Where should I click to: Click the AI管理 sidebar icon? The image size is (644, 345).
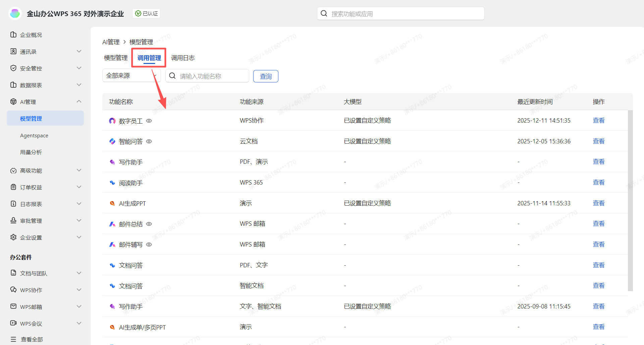13,101
